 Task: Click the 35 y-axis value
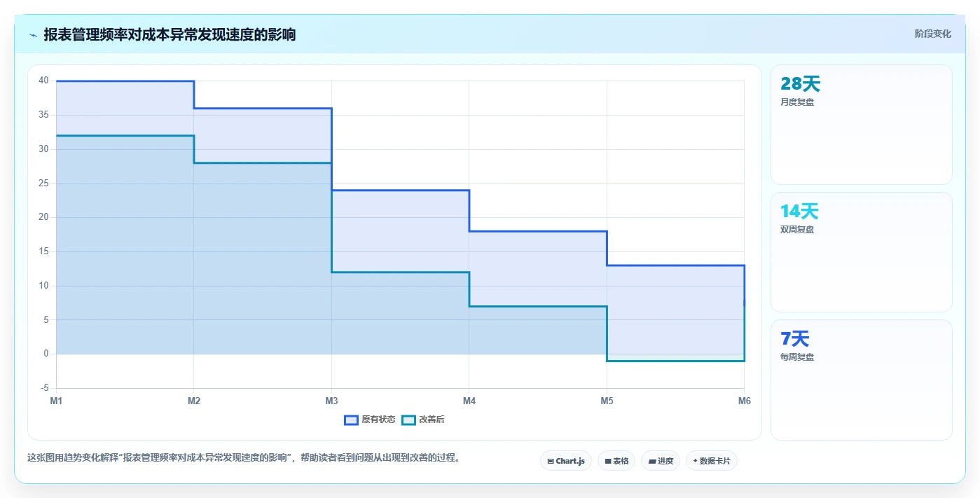(x=43, y=115)
